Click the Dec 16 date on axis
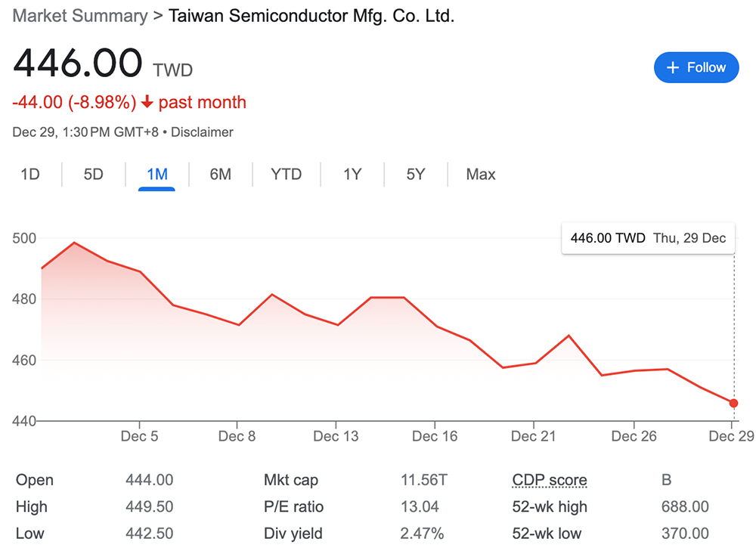The height and width of the screenshot is (551, 756). pyautogui.click(x=435, y=436)
